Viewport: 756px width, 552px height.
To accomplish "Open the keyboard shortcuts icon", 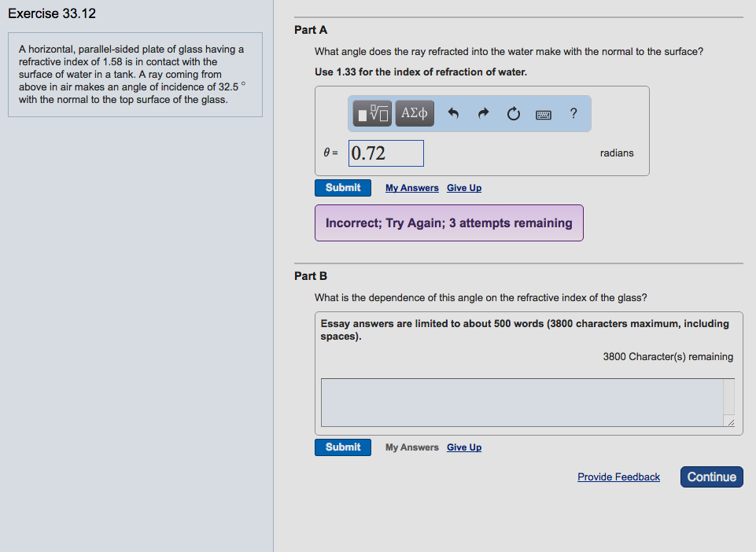I will pyautogui.click(x=544, y=114).
